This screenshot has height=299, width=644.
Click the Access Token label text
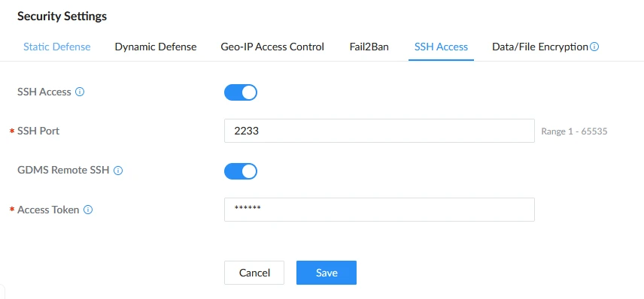[x=48, y=210]
